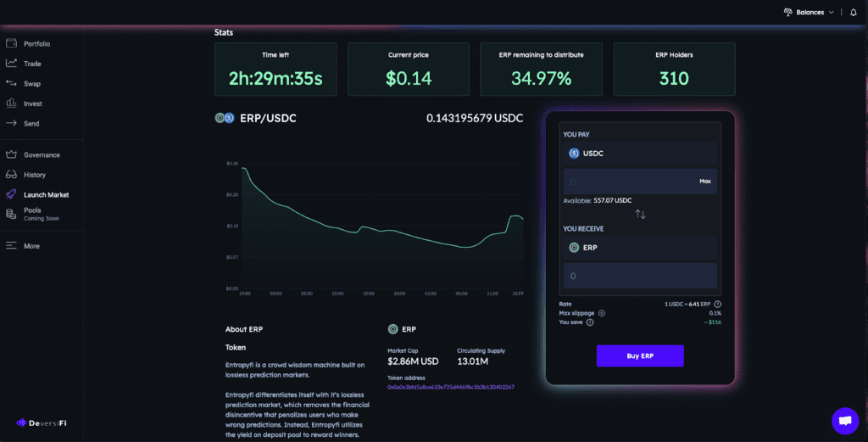
Task: Click Available: 557.07 USDC text
Action: pyautogui.click(x=598, y=200)
